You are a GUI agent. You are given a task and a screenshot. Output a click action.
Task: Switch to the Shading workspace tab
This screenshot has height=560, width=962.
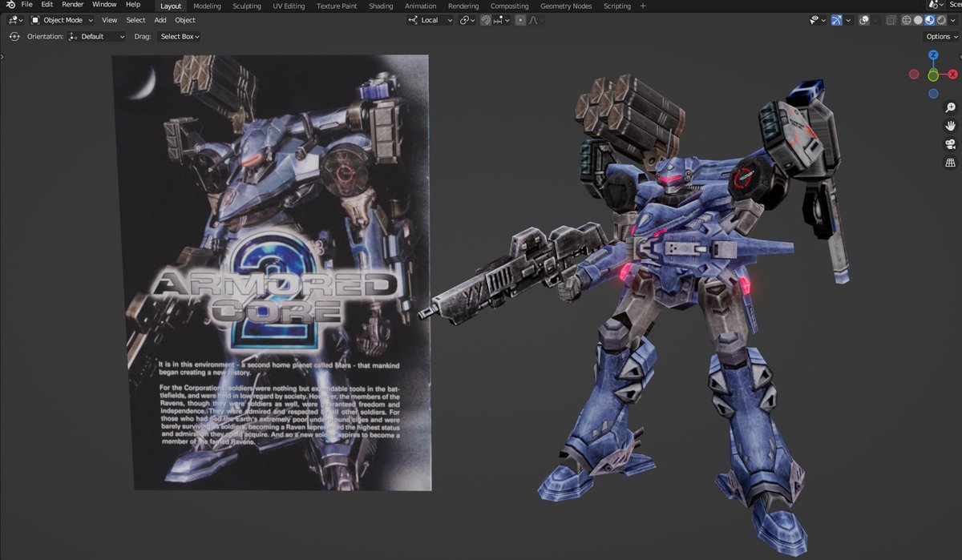381,6
